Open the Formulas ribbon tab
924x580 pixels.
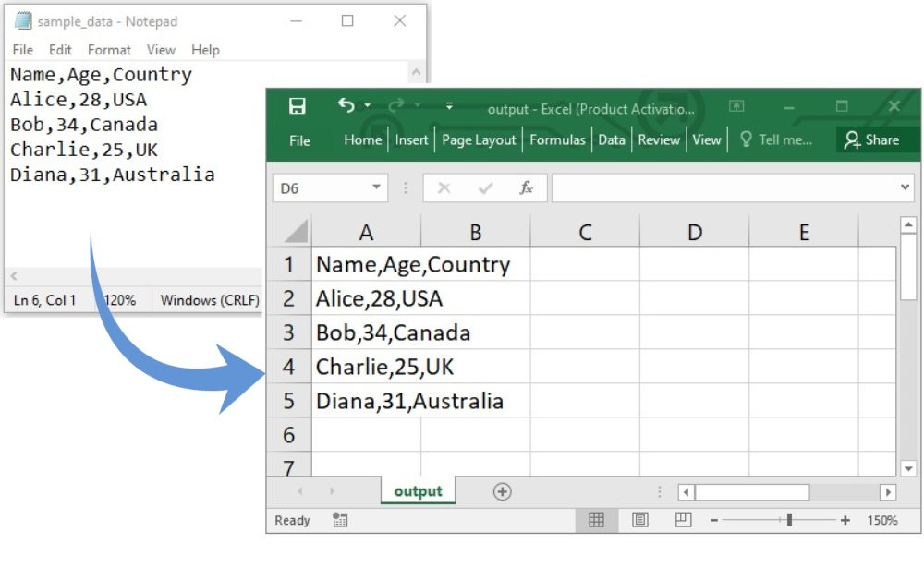pyautogui.click(x=558, y=140)
